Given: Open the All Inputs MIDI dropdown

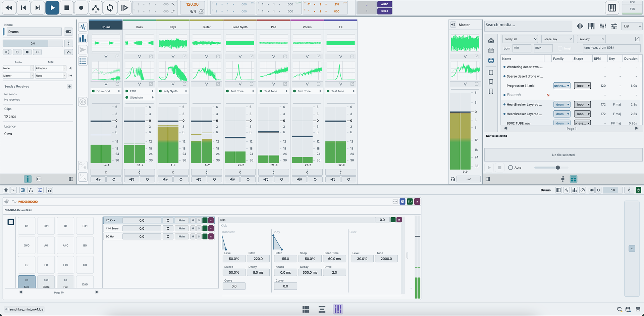Looking at the screenshot, I should click(x=51, y=68).
